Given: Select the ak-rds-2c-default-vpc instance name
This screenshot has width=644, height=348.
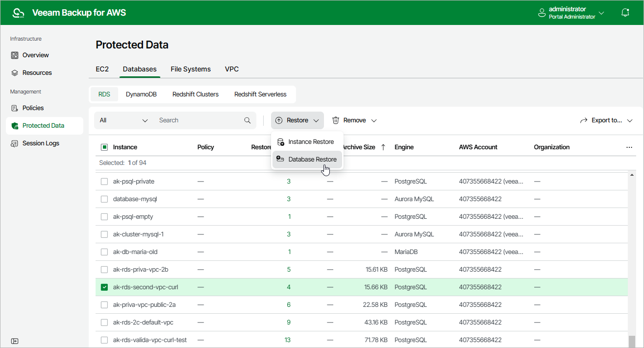Looking at the screenshot, I should (143, 323).
